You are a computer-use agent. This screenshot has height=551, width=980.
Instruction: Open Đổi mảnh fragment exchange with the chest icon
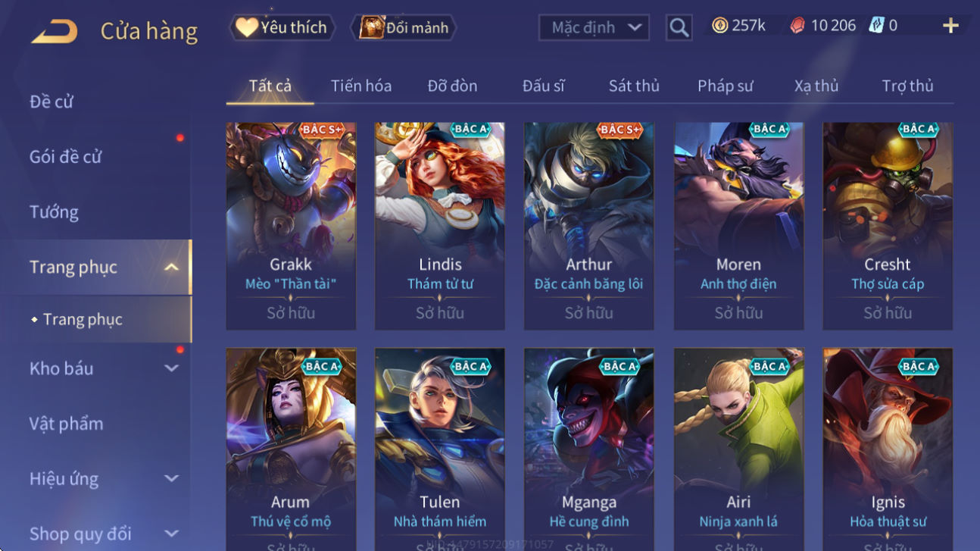click(x=404, y=28)
